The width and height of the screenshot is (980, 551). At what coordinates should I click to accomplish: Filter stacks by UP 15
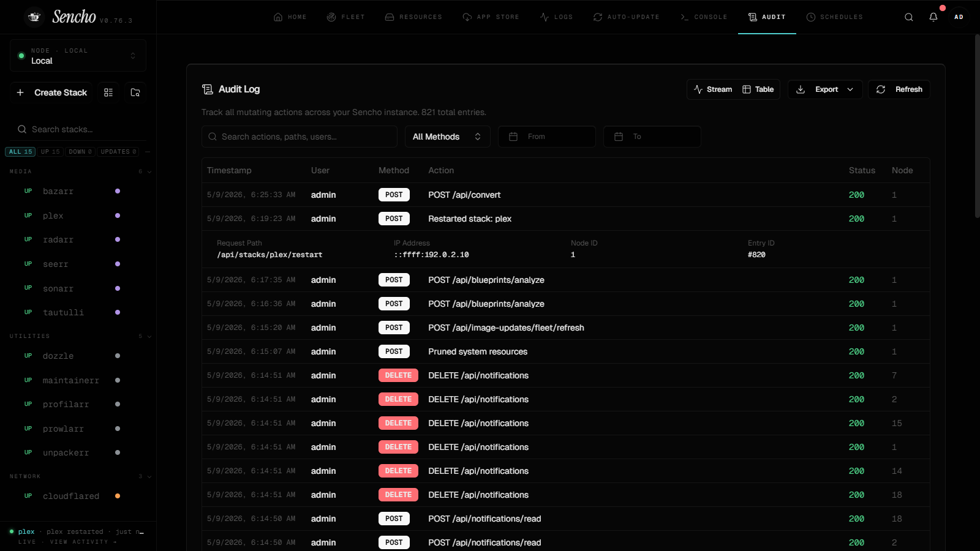pyautogui.click(x=50, y=152)
